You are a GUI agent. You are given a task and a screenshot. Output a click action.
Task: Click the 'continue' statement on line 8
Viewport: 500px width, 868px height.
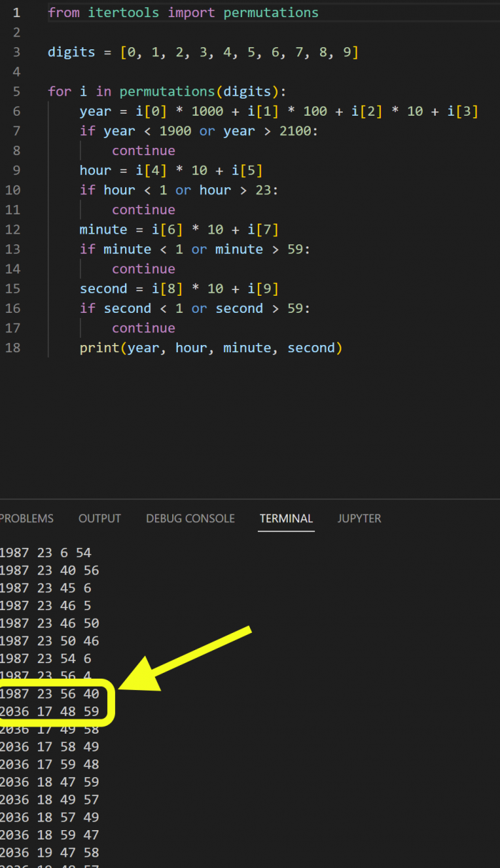tap(143, 151)
